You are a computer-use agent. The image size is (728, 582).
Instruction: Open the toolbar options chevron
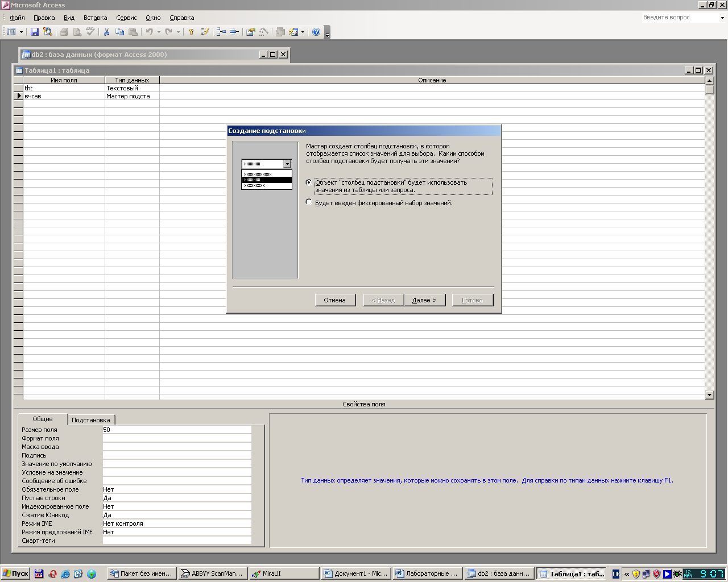pyautogui.click(x=327, y=33)
